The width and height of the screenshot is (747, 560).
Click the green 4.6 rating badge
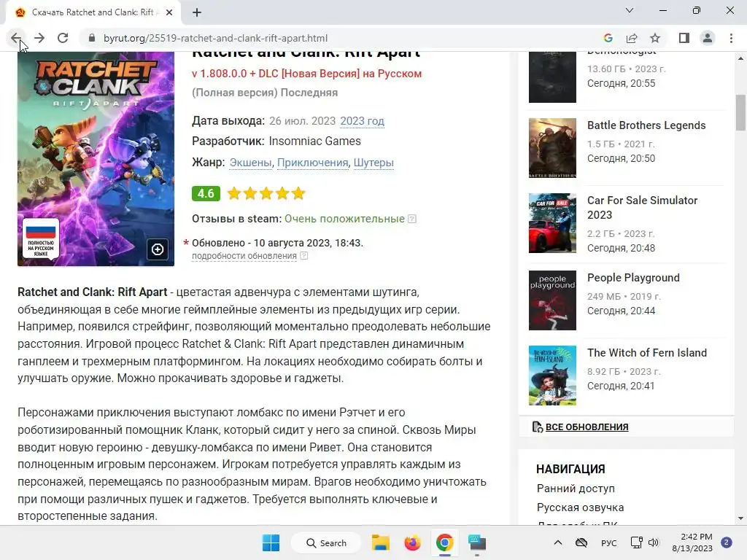pyautogui.click(x=206, y=193)
